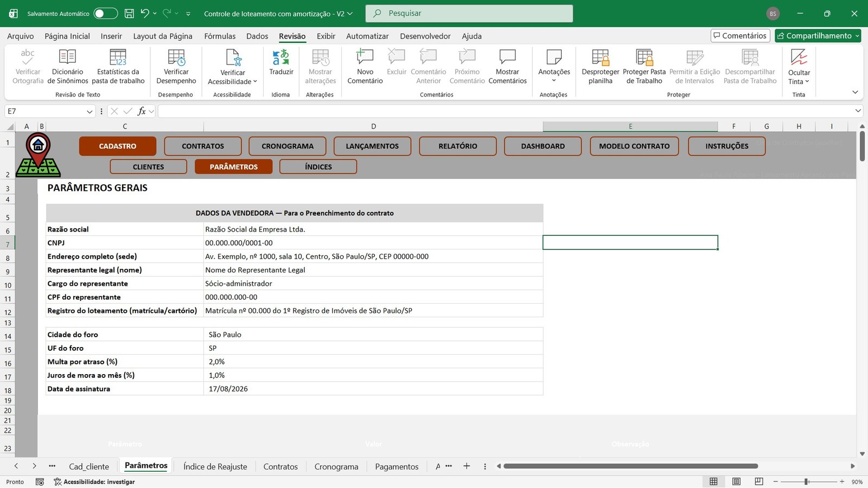Open Estatísticas da pasta de trabalho
This screenshot has width=868, height=488.
pyautogui.click(x=118, y=67)
